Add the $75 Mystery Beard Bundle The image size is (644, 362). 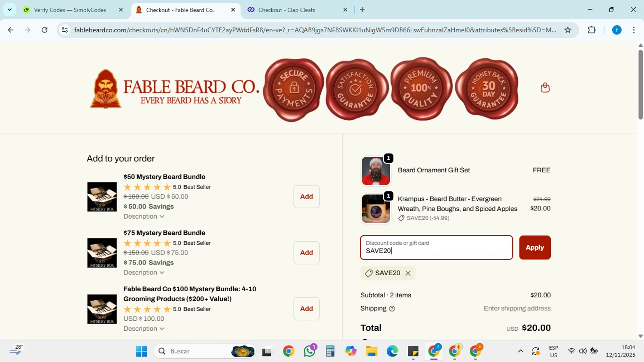(x=307, y=252)
